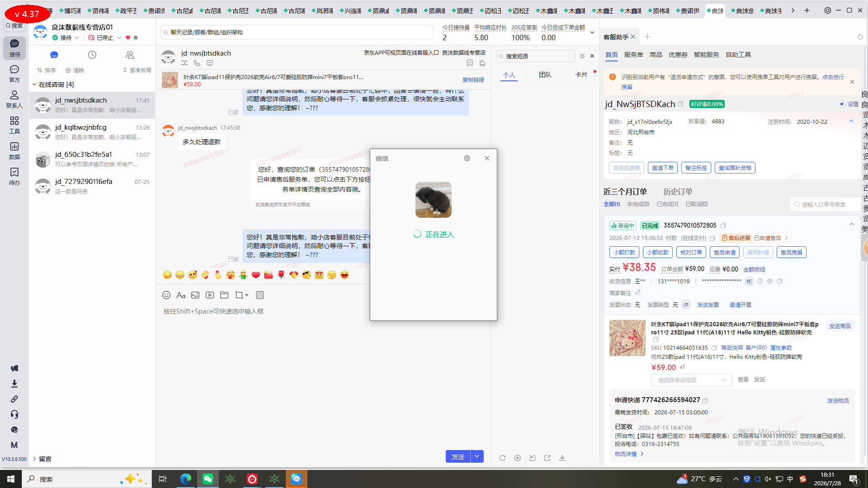This screenshot has width=868, height=488.
Task: Filter orders by 已完成(1)
Action: (667, 204)
